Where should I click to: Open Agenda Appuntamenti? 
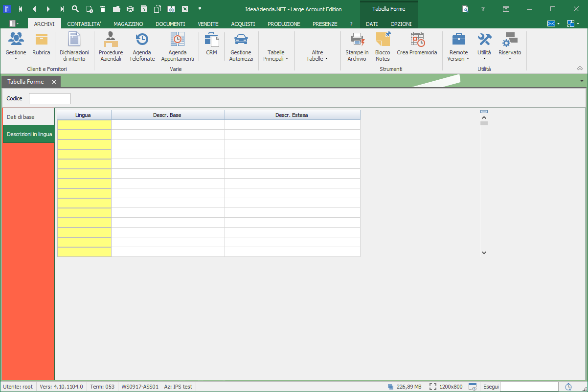[x=178, y=46]
